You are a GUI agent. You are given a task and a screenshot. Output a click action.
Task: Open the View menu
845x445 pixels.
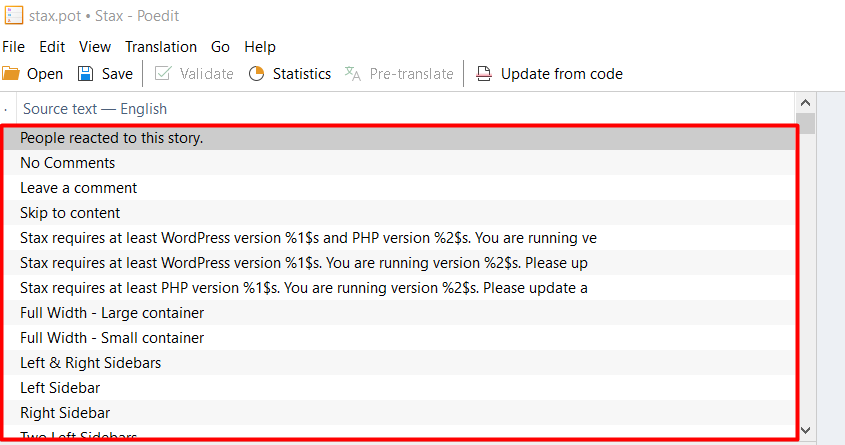(95, 47)
